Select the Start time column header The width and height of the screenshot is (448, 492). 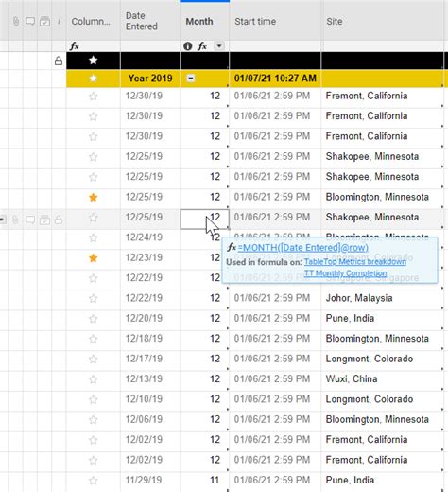275,21
